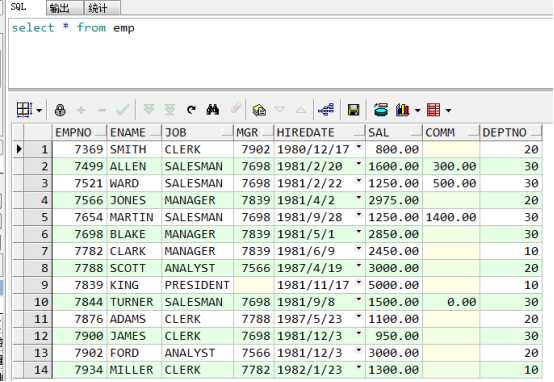Image resolution: width=554 pixels, height=382 pixels.
Task: Open date dropdown for 1980/12/17
Action: 359,147
